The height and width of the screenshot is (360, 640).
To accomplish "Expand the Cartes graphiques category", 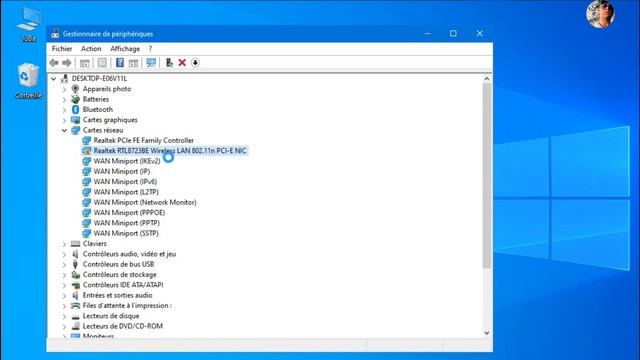I will coord(64,120).
